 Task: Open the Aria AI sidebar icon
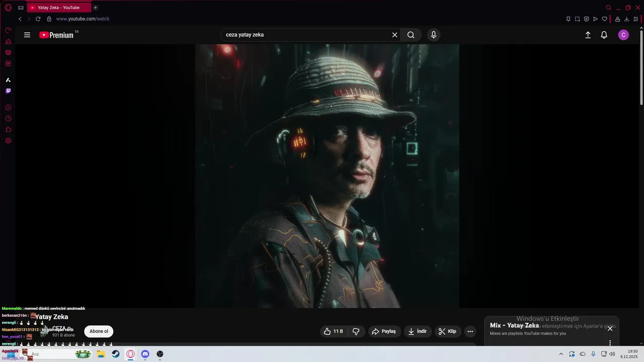pyautogui.click(x=8, y=80)
